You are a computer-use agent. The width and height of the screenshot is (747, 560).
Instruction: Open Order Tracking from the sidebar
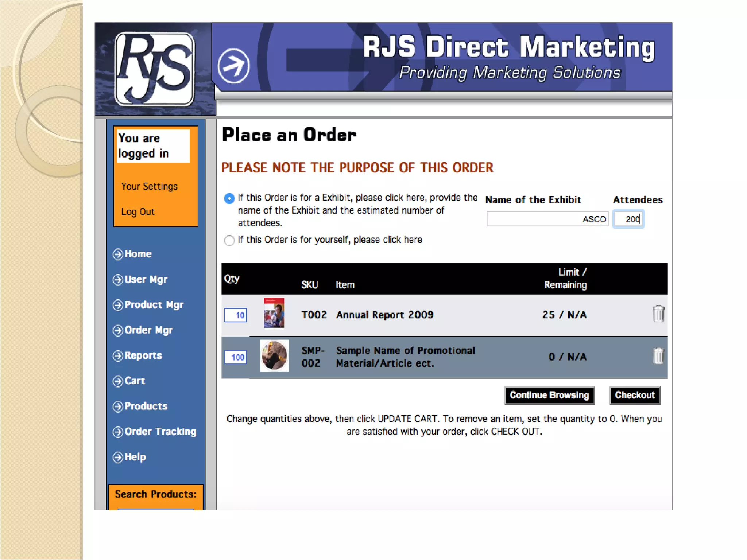coord(160,432)
